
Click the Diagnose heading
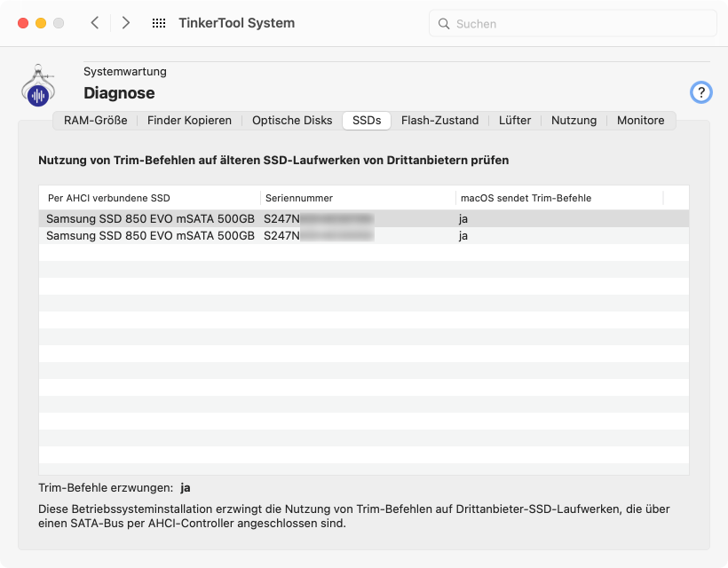(119, 93)
